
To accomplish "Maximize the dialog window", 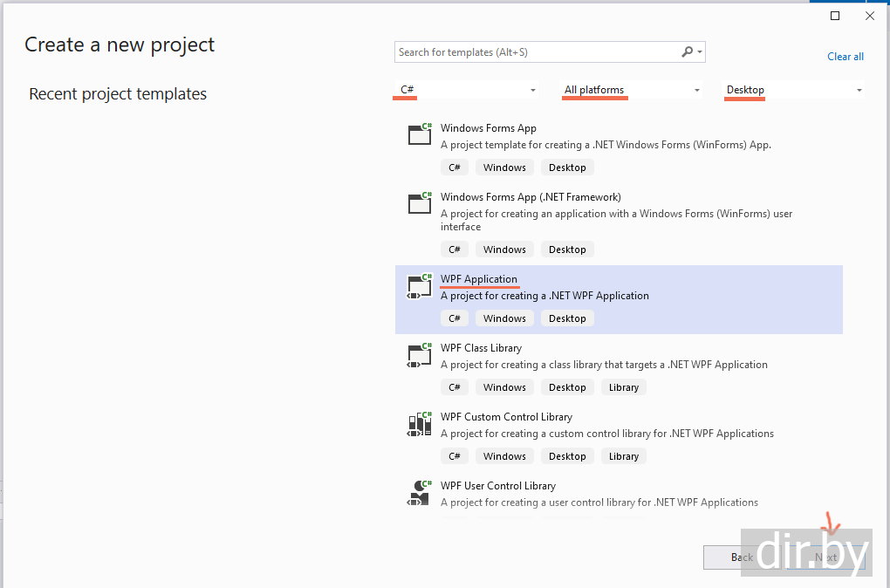I will [835, 16].
